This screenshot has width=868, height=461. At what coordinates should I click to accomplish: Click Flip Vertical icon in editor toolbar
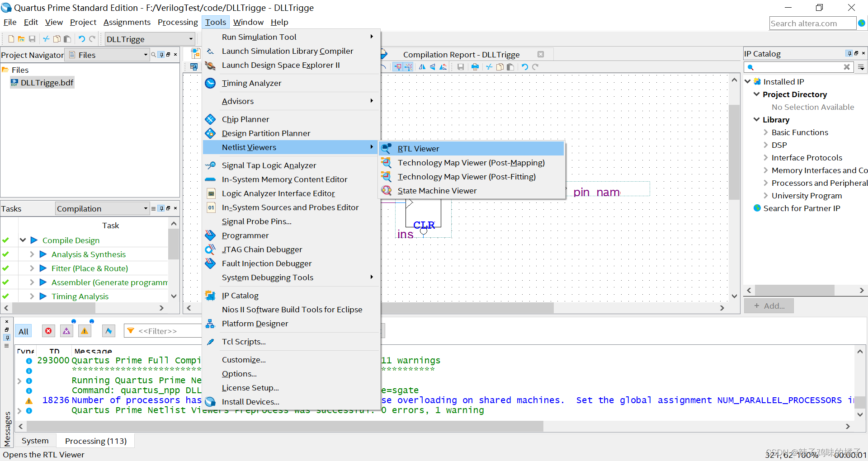pos(433,67)
